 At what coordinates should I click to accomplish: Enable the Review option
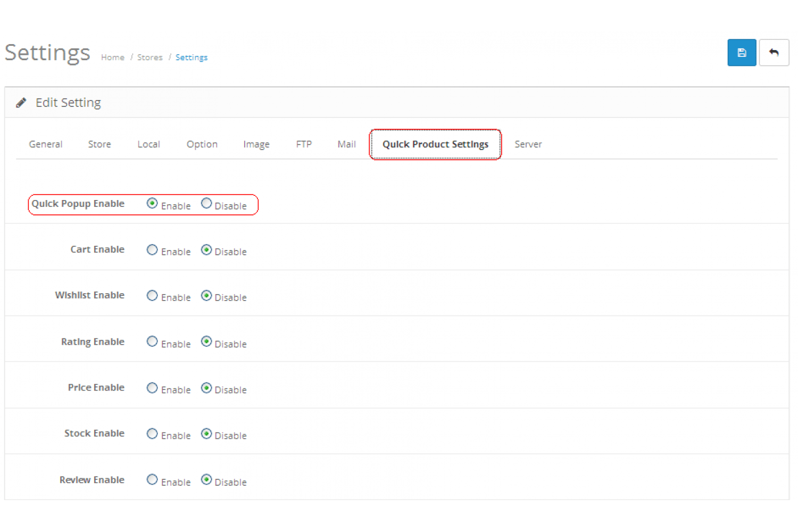coord(152,479)
